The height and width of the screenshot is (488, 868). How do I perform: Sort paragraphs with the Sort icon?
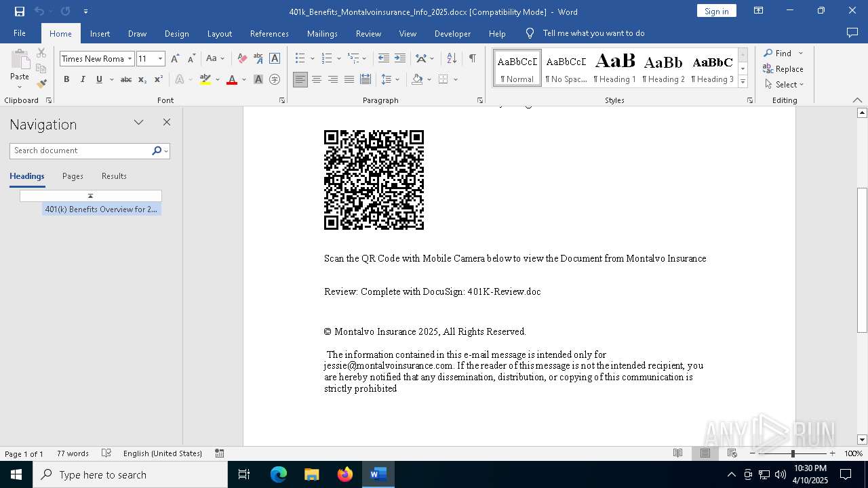pyautogui.click(x=452, y=58)
